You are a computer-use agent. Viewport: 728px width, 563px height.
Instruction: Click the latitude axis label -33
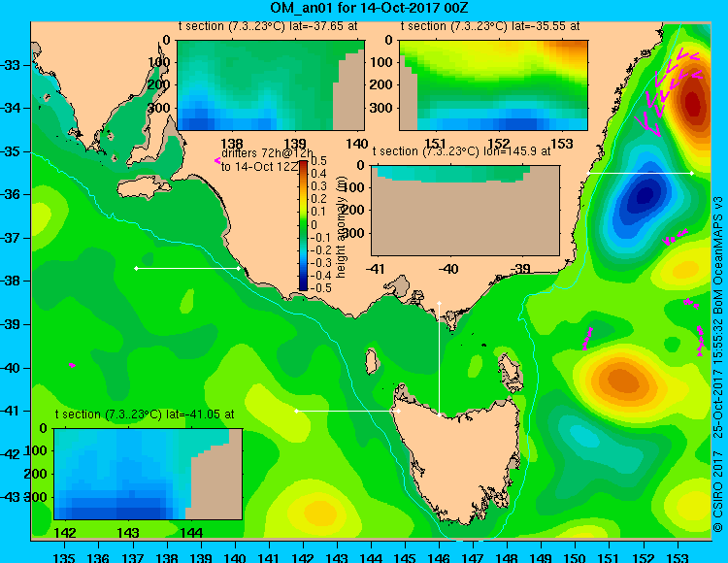coord(11,64)
